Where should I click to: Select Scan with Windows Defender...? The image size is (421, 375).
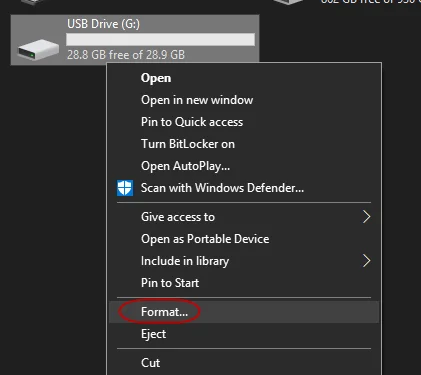[244, 188]
